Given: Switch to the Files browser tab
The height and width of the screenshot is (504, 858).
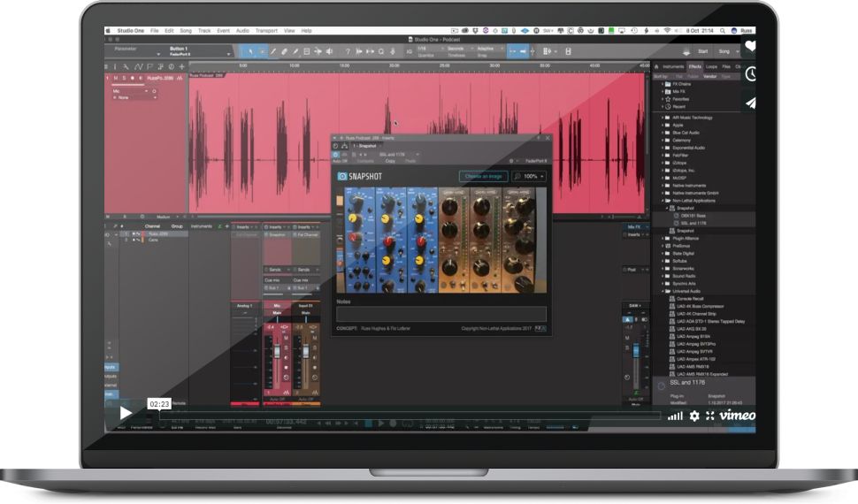Looking at the screenshot, I should pos(726,67).
